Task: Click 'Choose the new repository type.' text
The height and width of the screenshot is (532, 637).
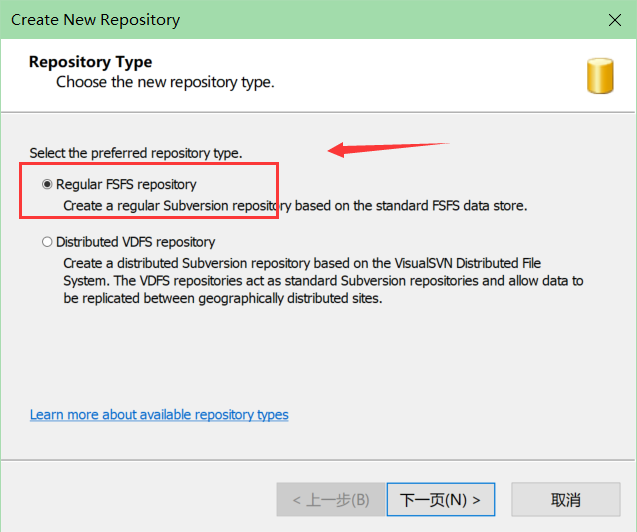Action: click(x=165, y=82)
